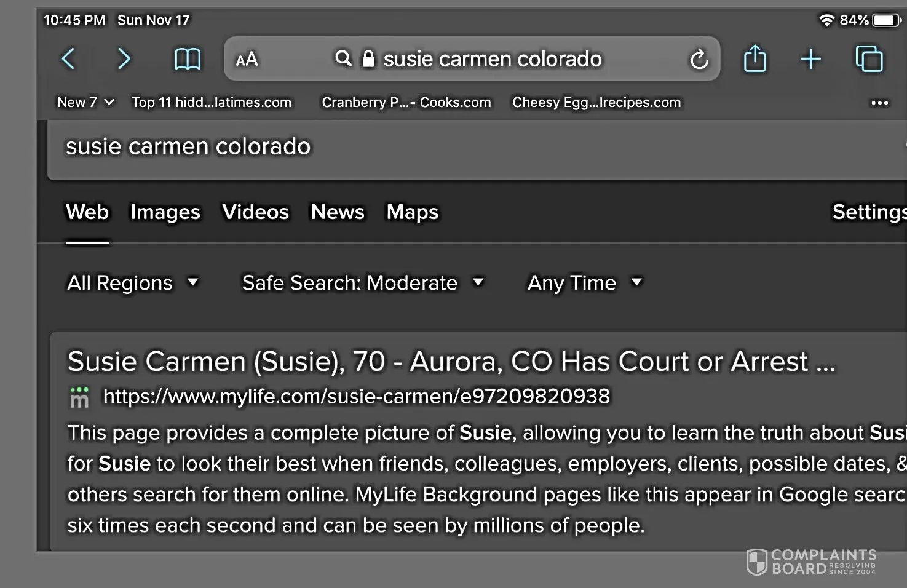Open the bookmarks book icon
Viewport: 907px width, 588px height.
(x=188, y=60)
